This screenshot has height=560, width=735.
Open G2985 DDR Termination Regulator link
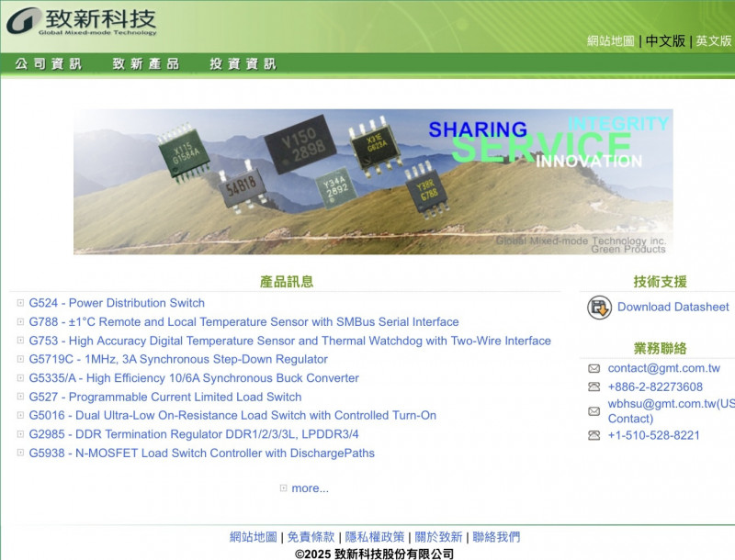tap(194, 434)
